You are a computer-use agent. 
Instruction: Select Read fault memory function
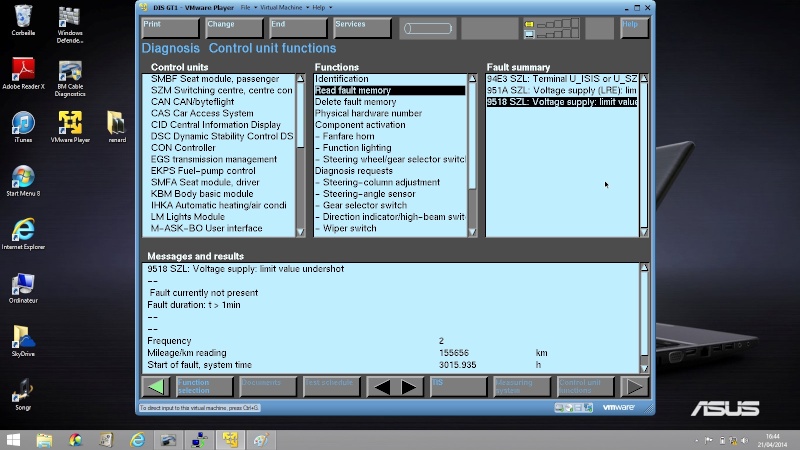pyautogui.click(x=390, y=90)
